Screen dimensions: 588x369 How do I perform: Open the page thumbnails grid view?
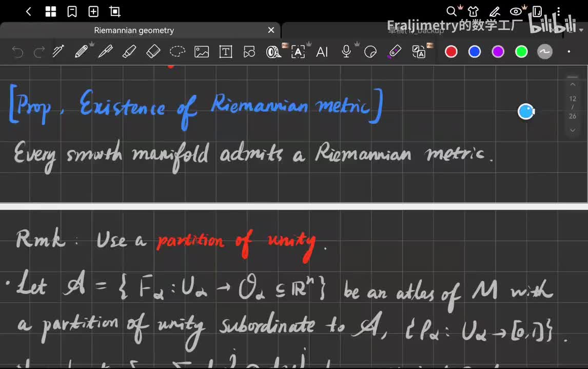[51, 12]
